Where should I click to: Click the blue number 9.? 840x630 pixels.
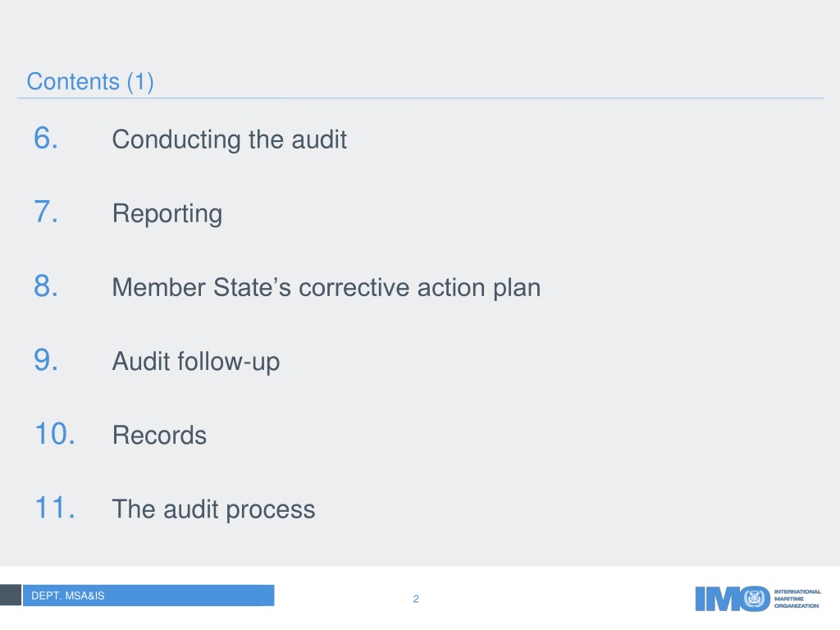[x=46, y=360]
